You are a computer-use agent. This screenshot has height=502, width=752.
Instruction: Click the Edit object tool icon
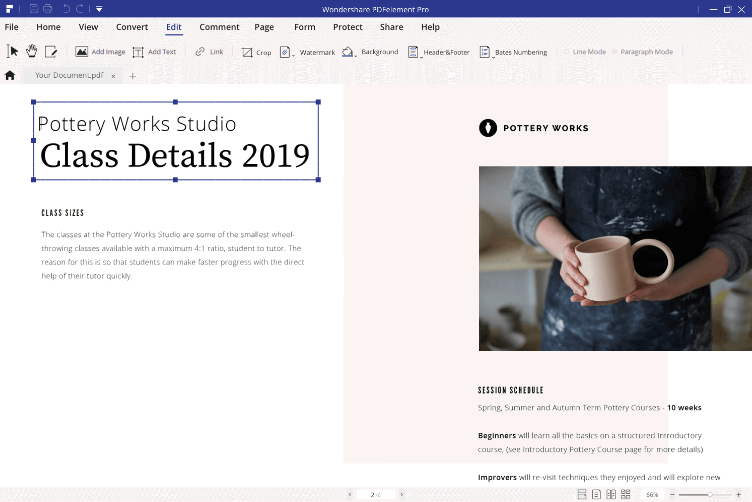pos(50,51)
